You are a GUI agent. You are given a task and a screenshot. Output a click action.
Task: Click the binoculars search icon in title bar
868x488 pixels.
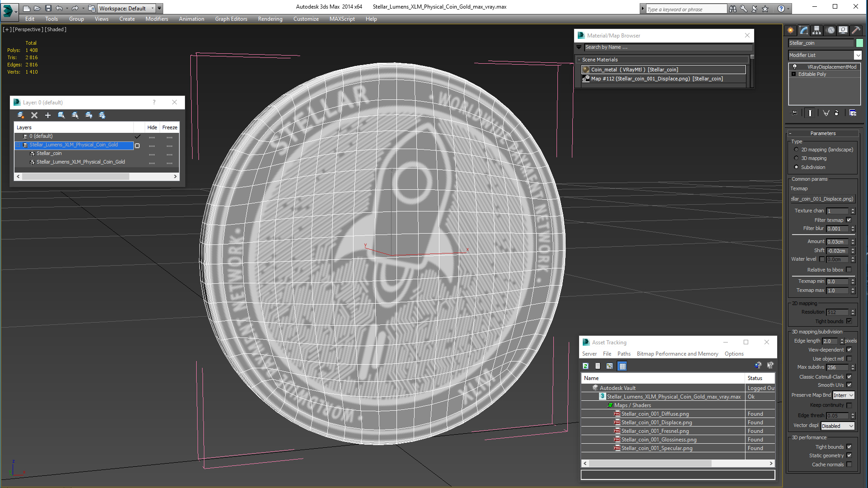[733, 9]
